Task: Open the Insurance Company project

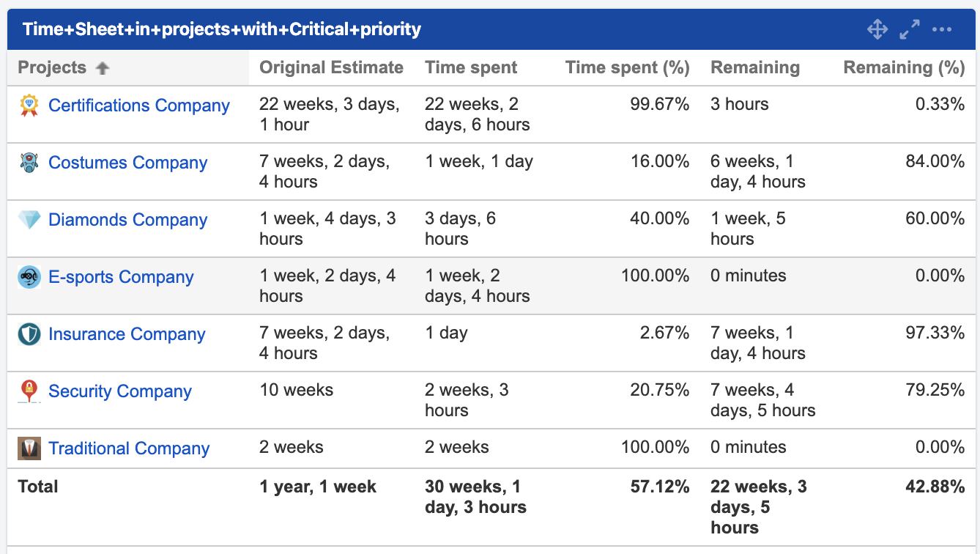Action: click(x=126, y=334)
